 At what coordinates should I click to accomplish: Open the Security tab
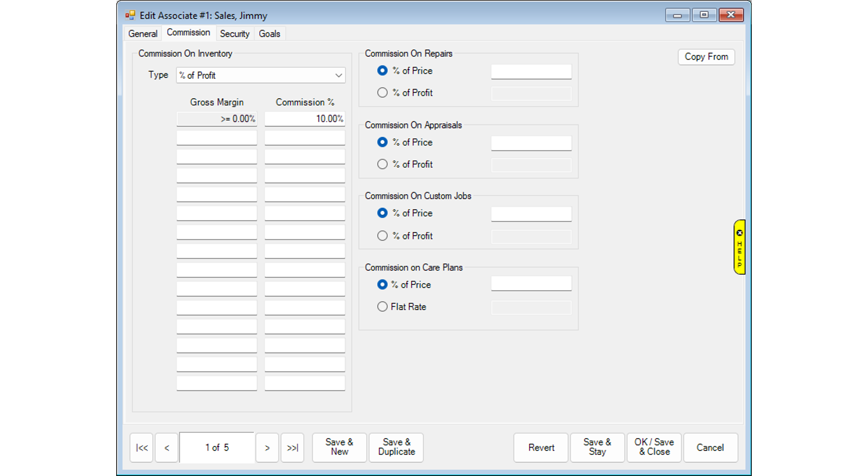[235, 34]
